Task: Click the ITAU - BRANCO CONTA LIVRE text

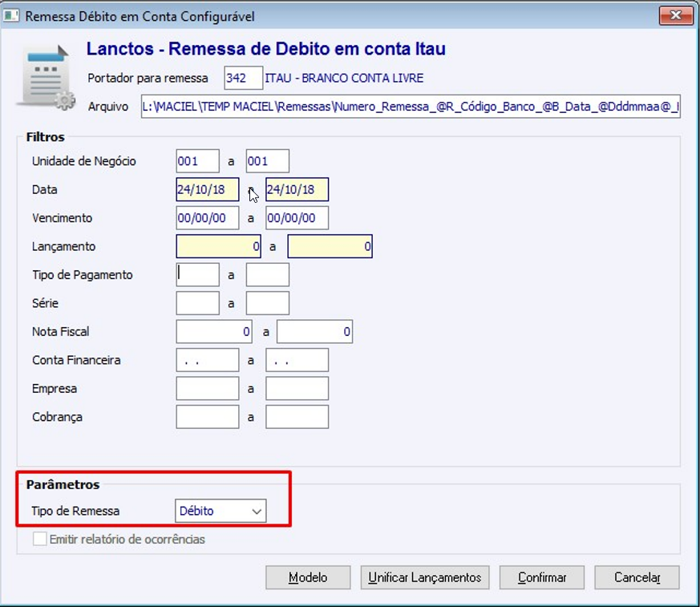Action: coord(344,78)
